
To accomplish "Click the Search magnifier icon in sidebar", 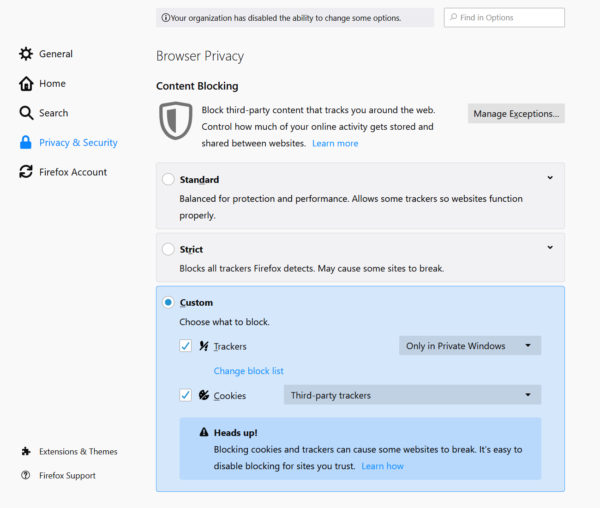I will click(x=26, y=113).
